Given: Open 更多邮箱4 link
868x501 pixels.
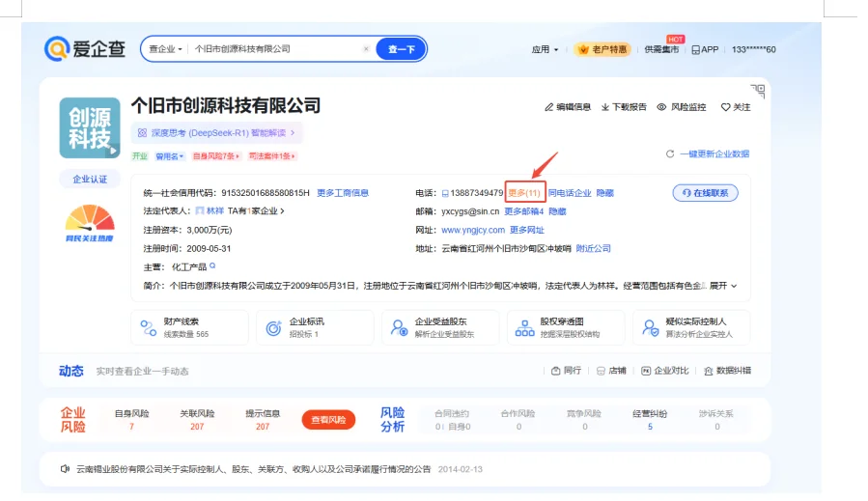Looking at the screenshot, I should tap(523, 211).
